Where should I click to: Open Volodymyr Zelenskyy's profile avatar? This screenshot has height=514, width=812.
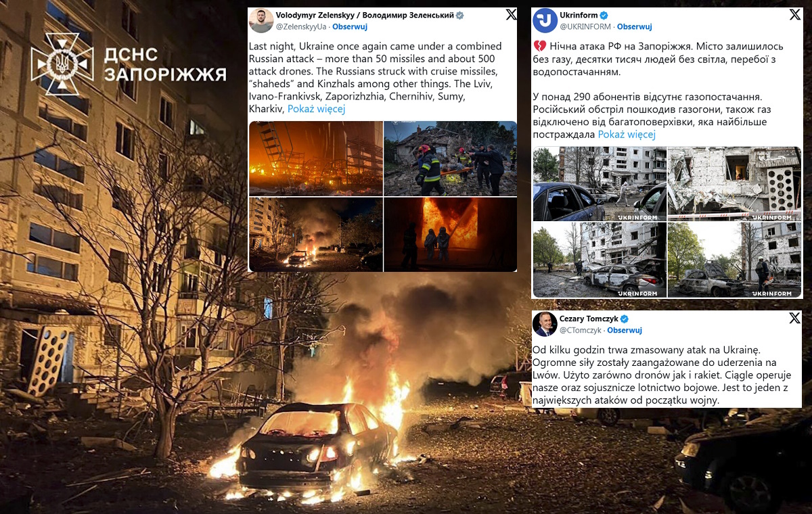click(261, 21)
